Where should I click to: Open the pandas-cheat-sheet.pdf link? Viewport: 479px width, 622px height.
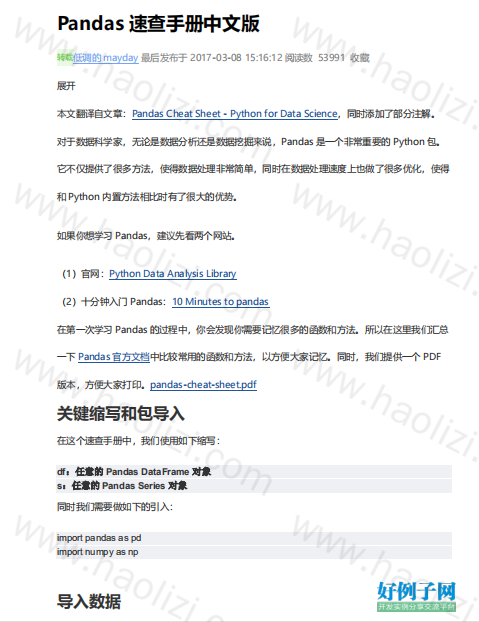tap(203, 384)
